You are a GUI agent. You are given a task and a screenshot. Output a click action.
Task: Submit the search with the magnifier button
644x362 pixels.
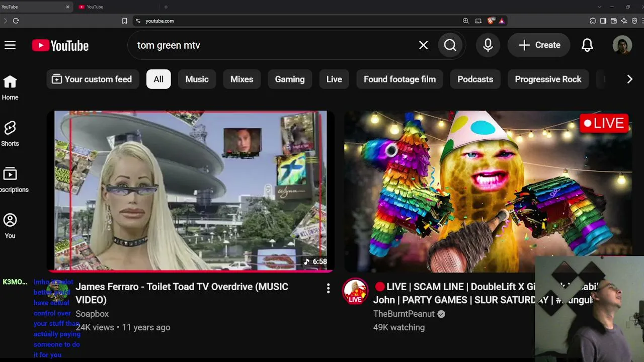pyautogui.click(x=450, y=45)
